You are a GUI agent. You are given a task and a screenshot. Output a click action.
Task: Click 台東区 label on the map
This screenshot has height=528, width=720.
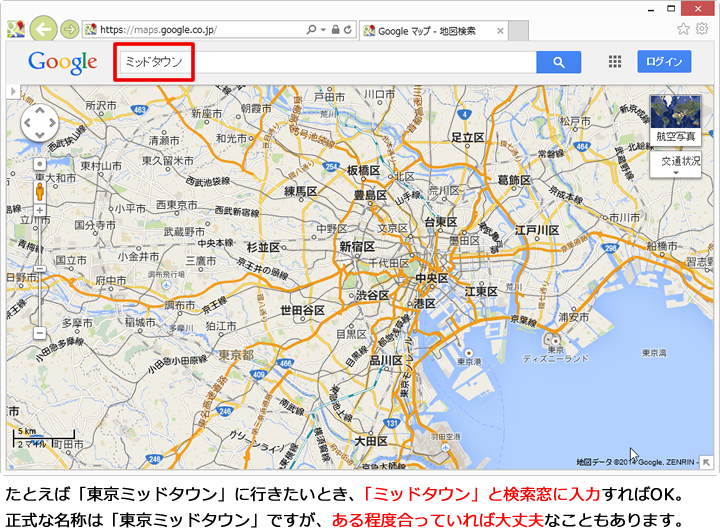441,222
